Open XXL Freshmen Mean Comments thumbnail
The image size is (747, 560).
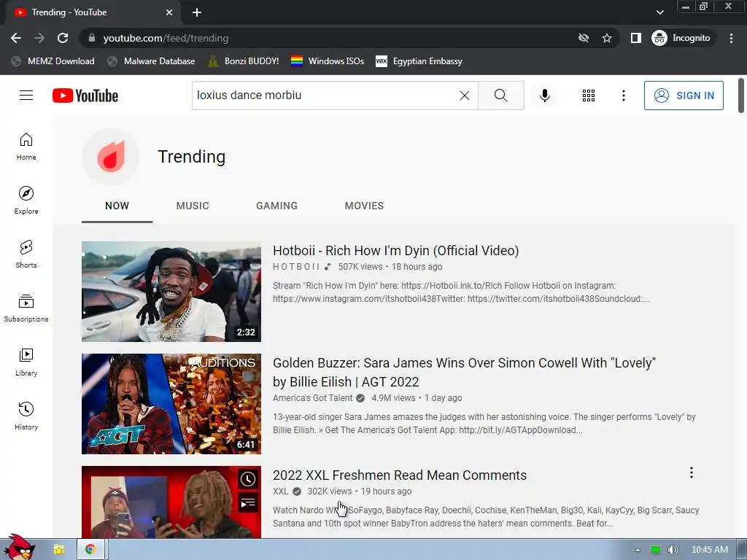point(171,502)
